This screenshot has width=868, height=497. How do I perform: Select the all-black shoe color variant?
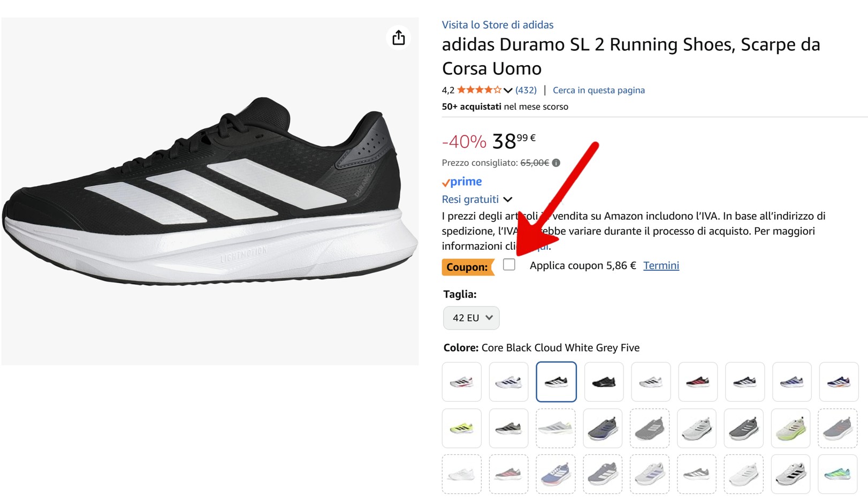point(603,381)
